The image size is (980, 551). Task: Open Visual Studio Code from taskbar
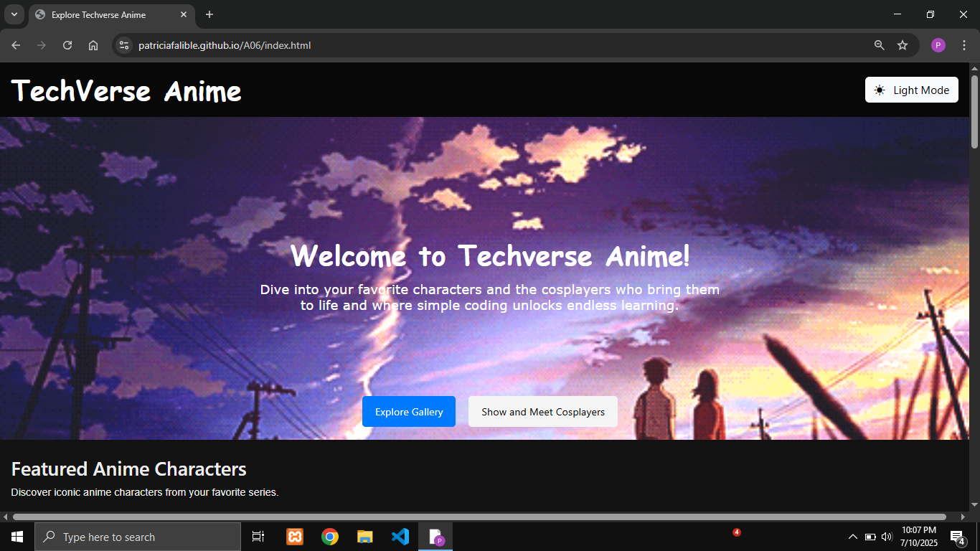coord(400,537)
